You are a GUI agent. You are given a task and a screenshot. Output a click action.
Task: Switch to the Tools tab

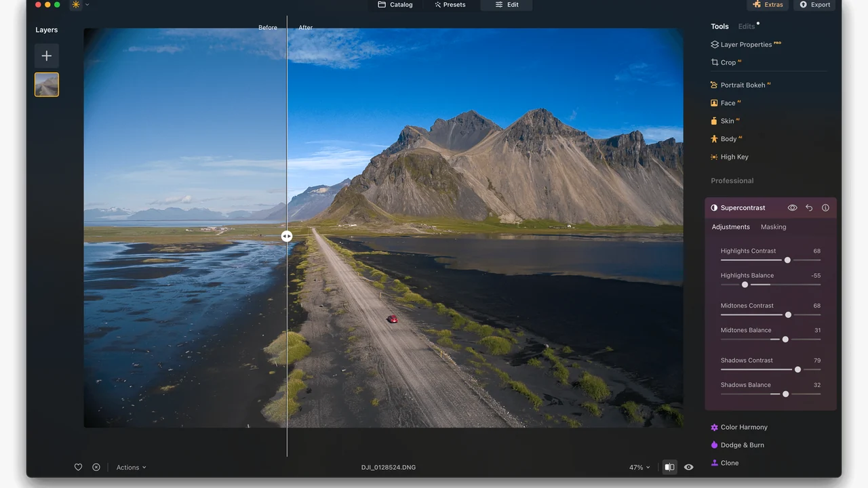click(x=719, y=26)
